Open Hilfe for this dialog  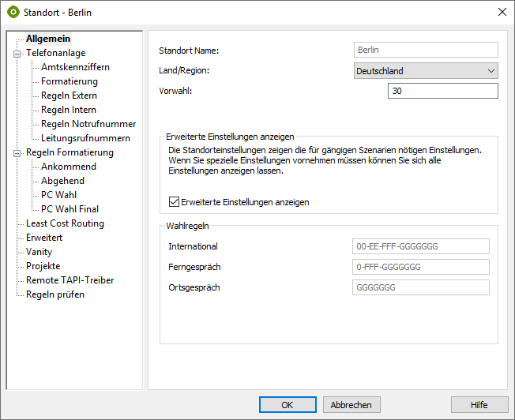pyautogui.click(x=479, y=404)
